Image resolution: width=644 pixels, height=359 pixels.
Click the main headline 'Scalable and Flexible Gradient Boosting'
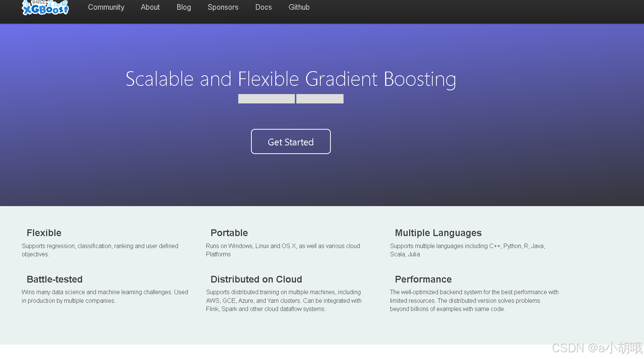(291, 79)
